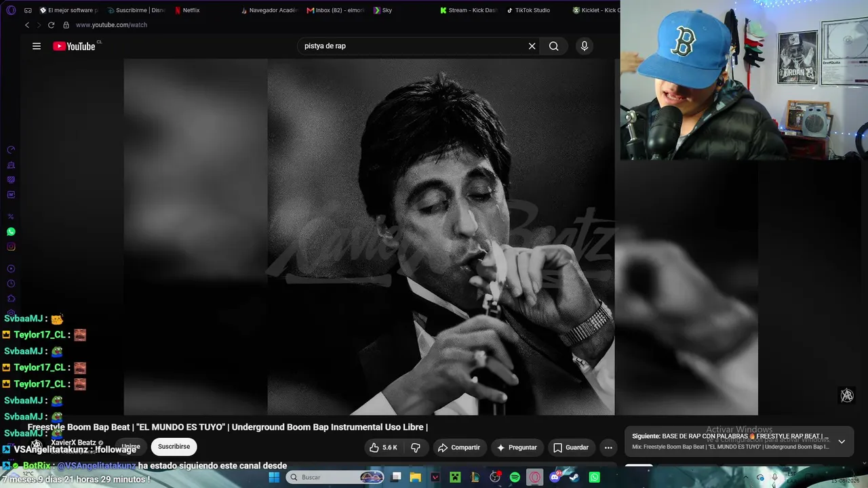The width and height of the screenshot is (868, 488).
Task: Open Spotify from the taskbar
Action: tap(515, 477)
